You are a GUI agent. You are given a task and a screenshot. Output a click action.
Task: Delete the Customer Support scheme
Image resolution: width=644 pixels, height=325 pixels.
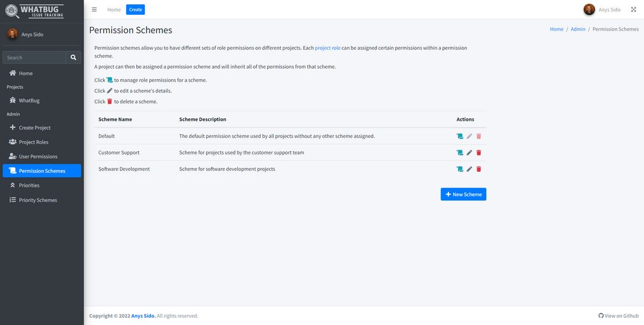point(479,153)
